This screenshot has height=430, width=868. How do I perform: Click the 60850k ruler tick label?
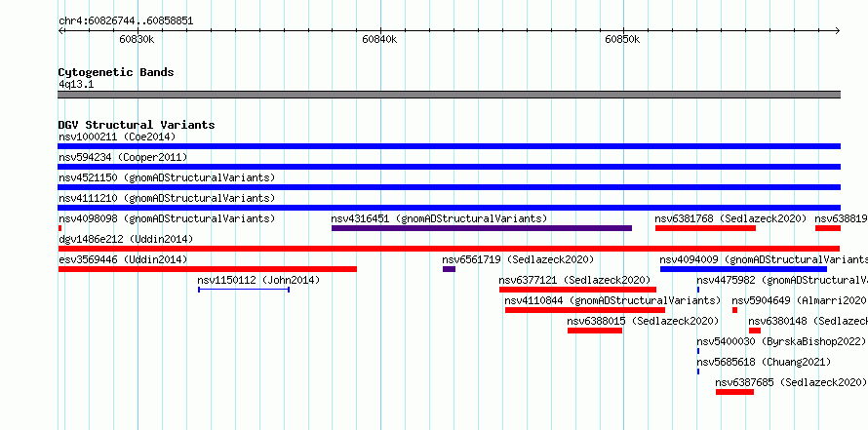pyautogui.click(x=623, y=40)
